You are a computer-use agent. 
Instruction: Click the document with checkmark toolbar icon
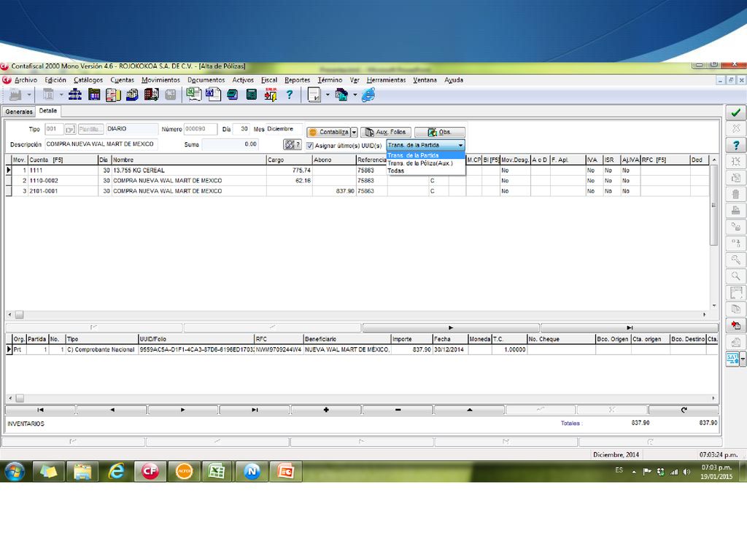point(314,95)
